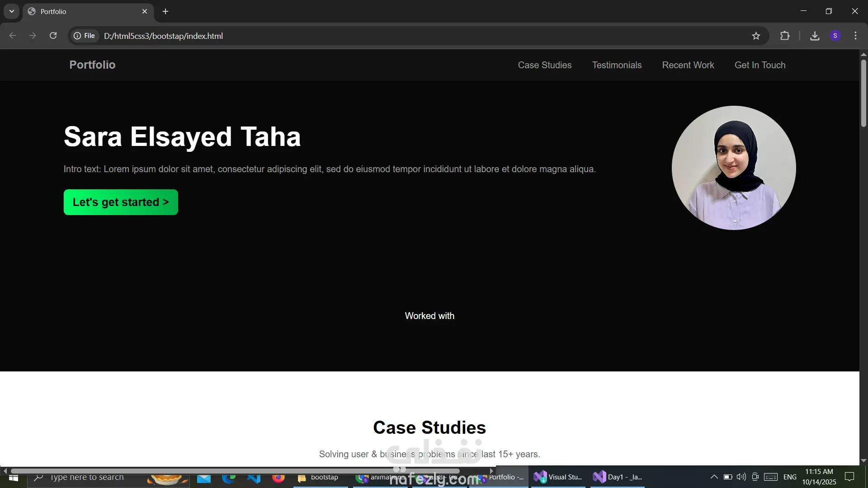This screenshot has height=488, width=868.
Task: Click the vertical page scrollbar thumb
Action: (863, 93)
